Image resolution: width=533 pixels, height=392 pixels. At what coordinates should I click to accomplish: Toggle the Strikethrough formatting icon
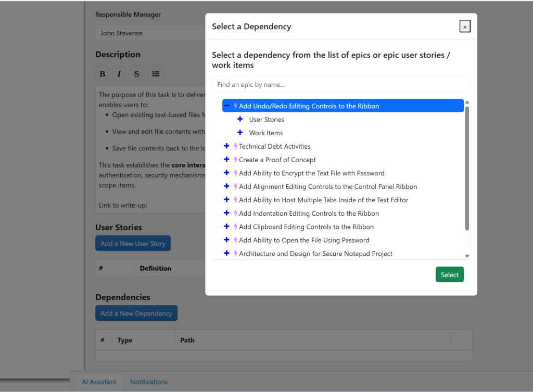[x=136, y=74]
